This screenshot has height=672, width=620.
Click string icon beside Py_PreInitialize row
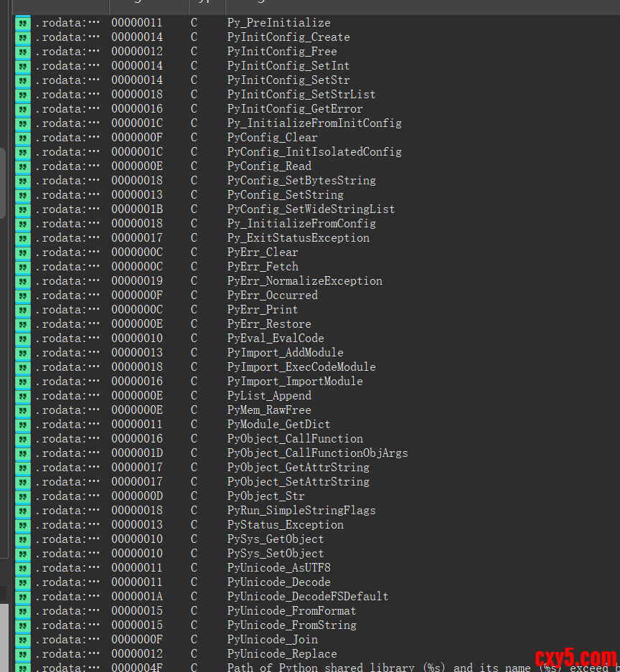pos(23,23)
